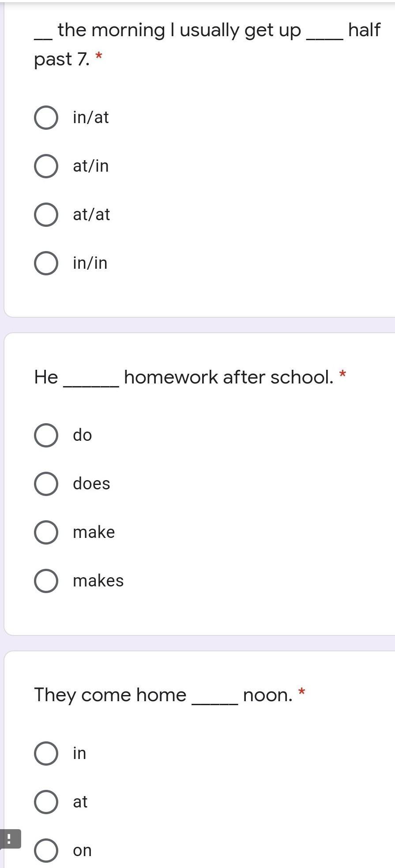Select the 'in/at' radio option
The image size is (395, 868).
[46, 118]
